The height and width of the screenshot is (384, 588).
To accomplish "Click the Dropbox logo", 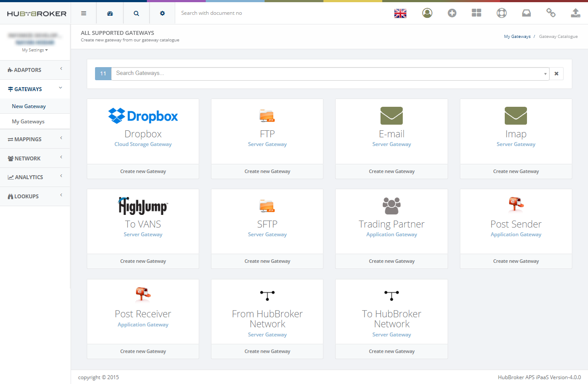I will click(x=143, y=116).
